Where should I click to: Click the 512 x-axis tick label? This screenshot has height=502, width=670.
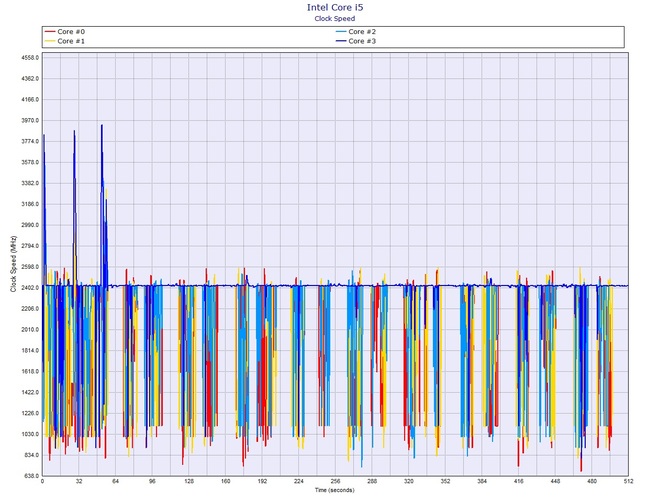click(x=628, y=481)
